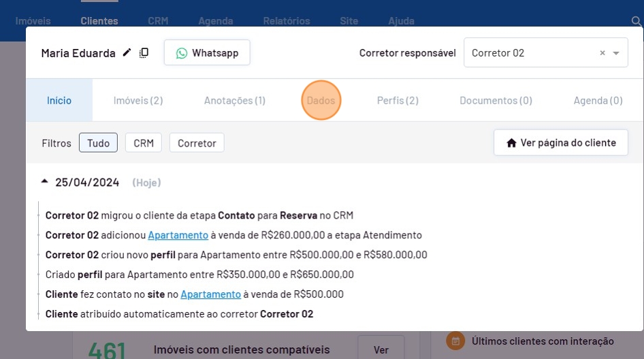The width and height of the screenshot is (644, 359).
Task: Open the Apartamento link for R$260.000,00 sale
Action: click(178, 235)
